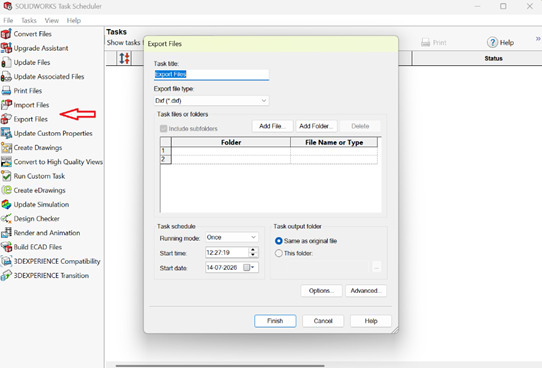Click row 1 Folder cell

coord(231,151)
